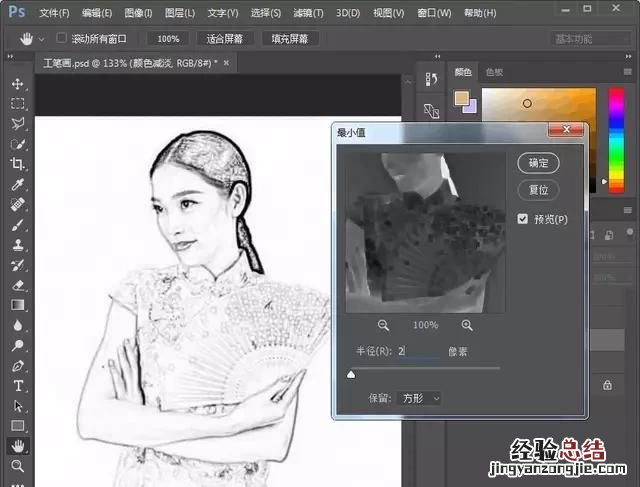640x487 pixels.
Task: Collapse the toolbox with double arrows
Action: tap(10, 56)
